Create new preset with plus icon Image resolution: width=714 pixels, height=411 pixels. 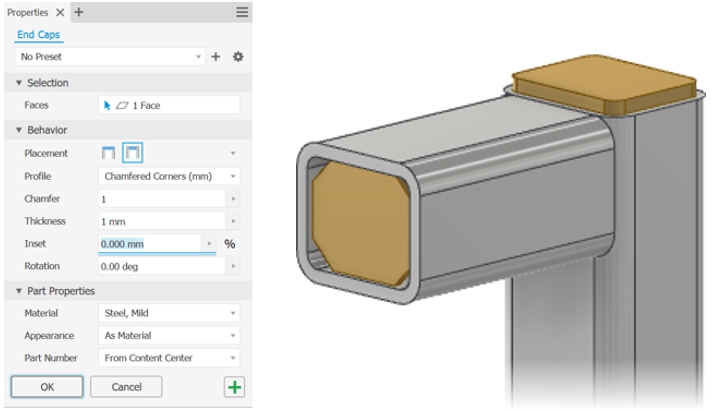[x=216, y=56]
